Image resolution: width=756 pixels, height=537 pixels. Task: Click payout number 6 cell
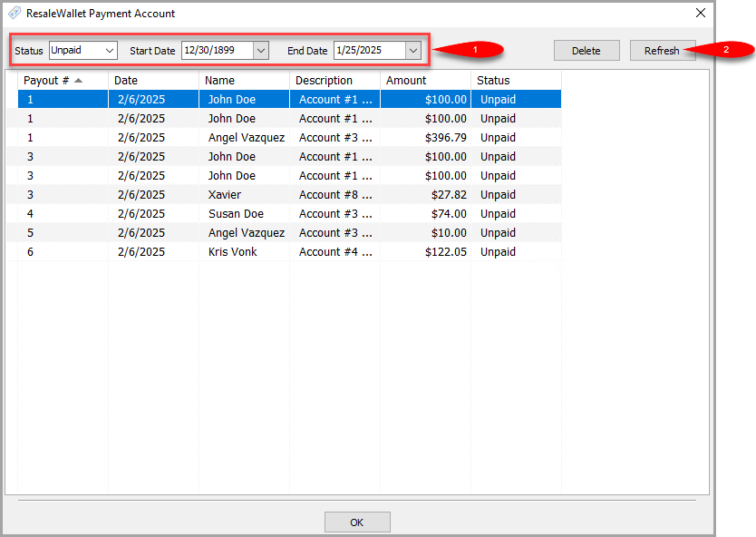(63, 252)
